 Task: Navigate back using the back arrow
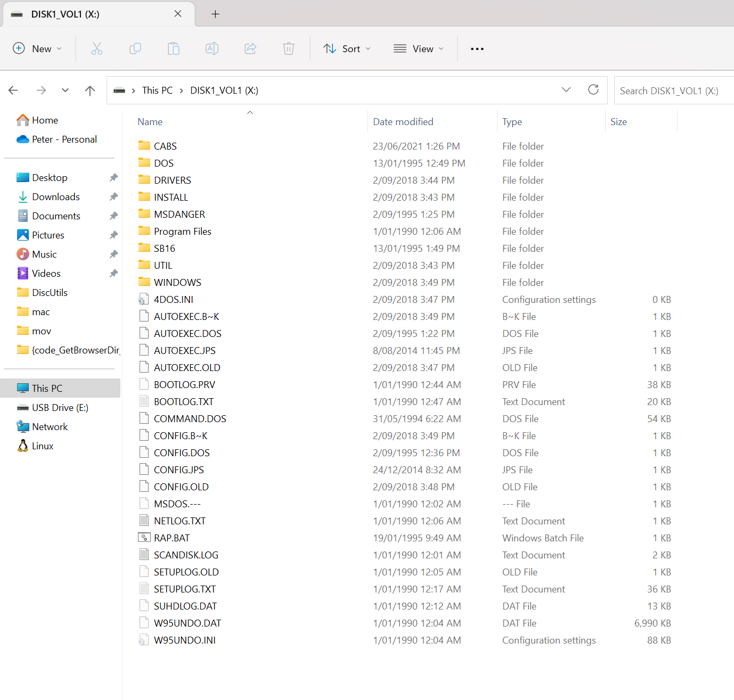(x=13, y=90)
